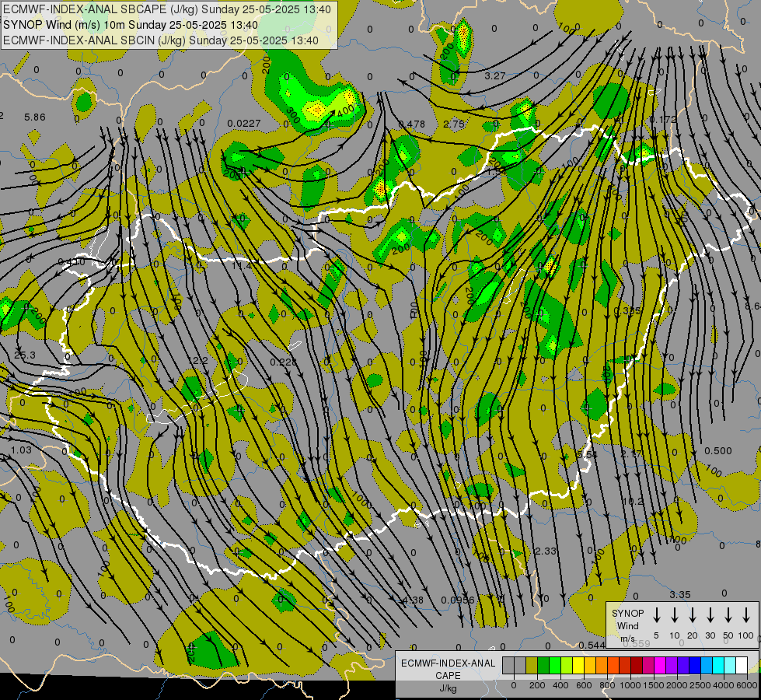Viewport: 761px width, 700px height.
Task: Click the map value '0.0227'
Action: pyautogui.click(x=243, y=124)
